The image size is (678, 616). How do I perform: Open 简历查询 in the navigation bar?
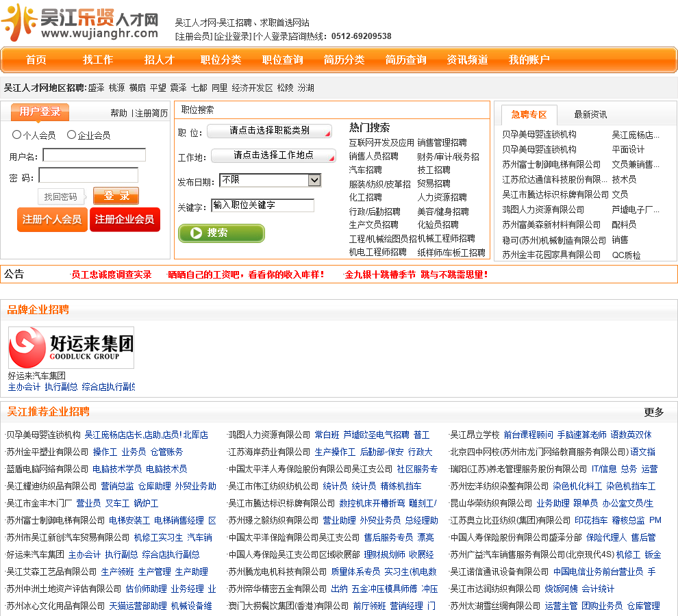click(x=406, y=60)
